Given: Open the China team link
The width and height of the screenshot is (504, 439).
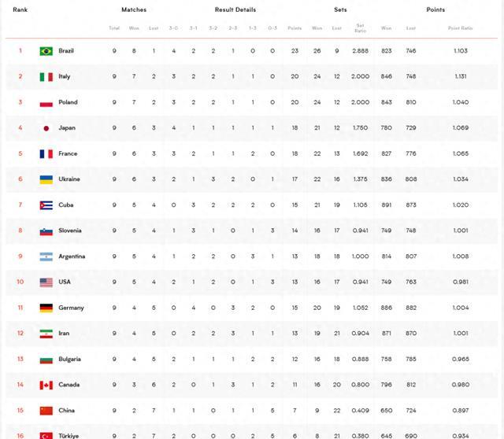Looking at the screenshot, I should click(x=66, y=411).
